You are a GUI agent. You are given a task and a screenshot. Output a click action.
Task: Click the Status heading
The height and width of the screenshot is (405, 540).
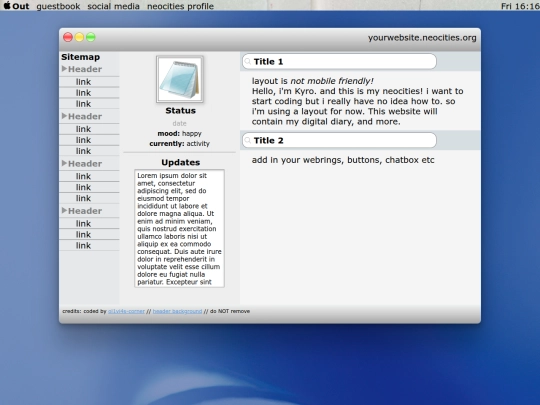[180, 111]
